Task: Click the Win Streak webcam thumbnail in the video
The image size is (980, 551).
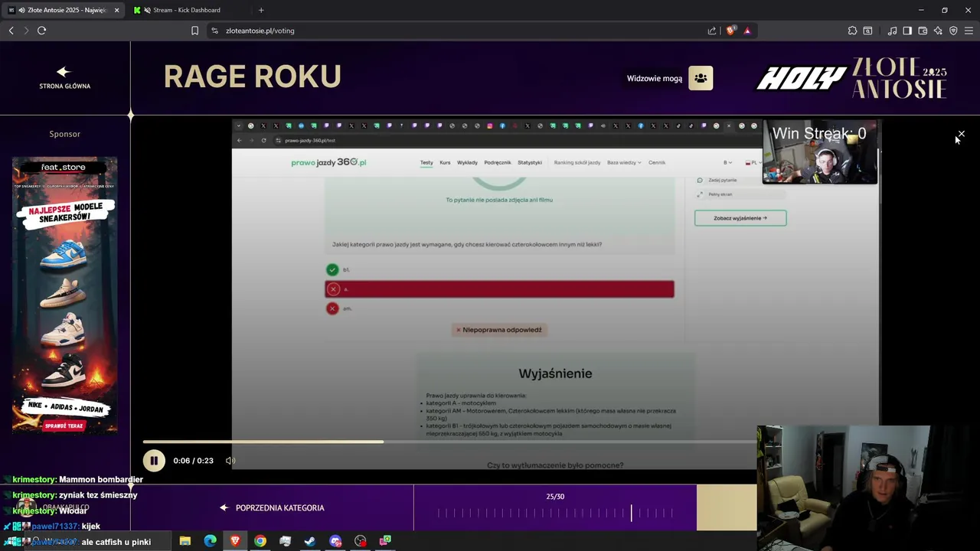Action: tap(820, 153)
